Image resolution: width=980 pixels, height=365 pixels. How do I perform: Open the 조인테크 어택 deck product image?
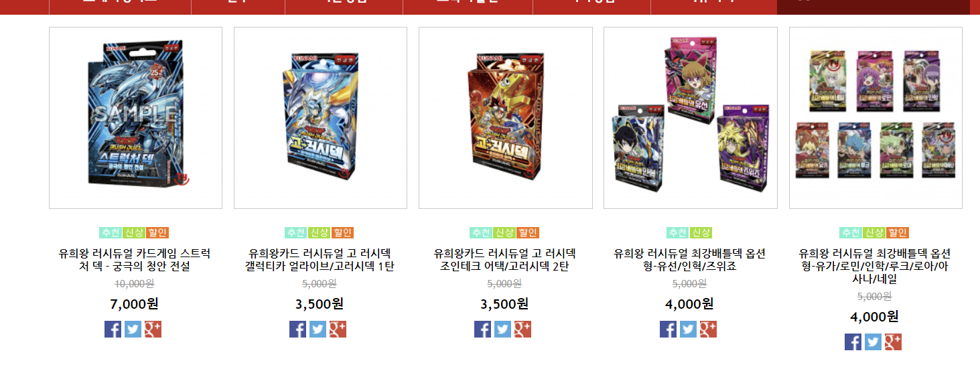(506, 118)
